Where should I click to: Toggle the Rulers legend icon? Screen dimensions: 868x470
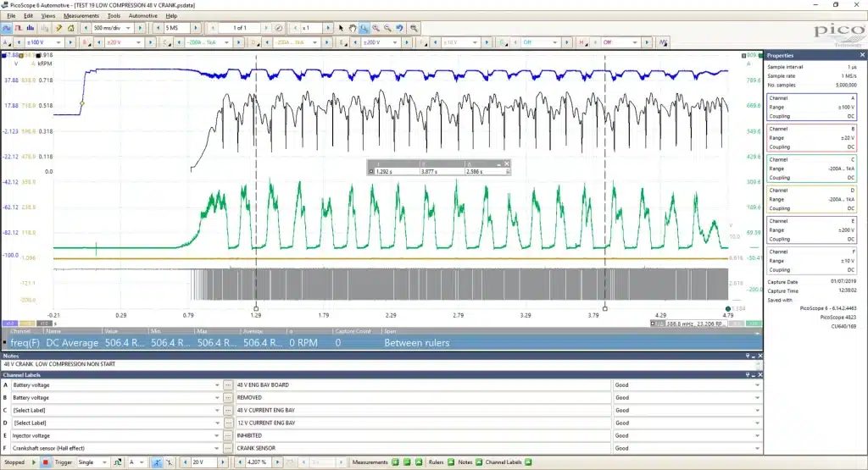pos(451,462)
